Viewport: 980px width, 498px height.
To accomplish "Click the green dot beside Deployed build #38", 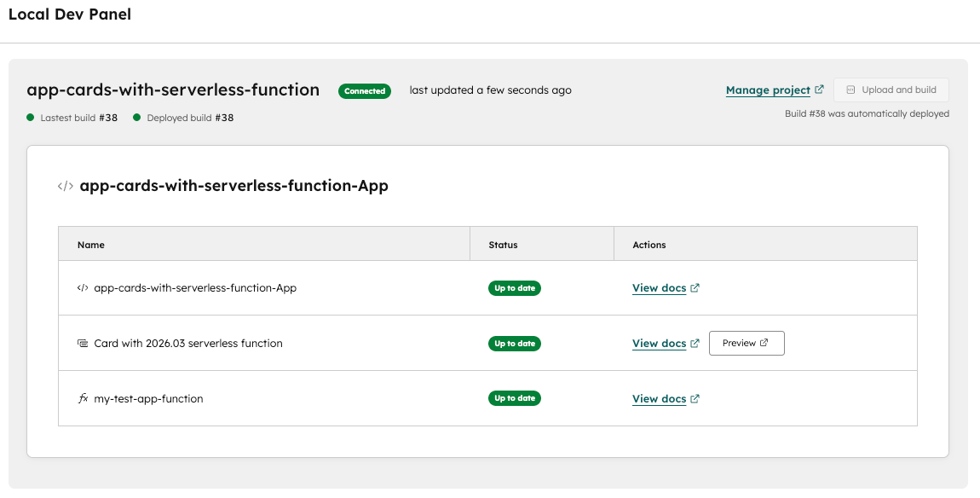I will [136, 118].
